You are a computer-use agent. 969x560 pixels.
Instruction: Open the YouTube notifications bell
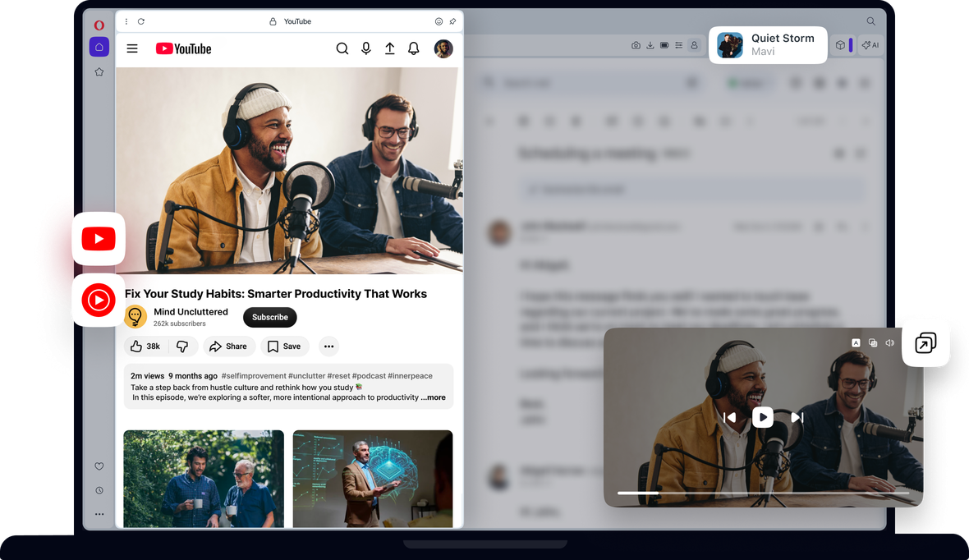click(x=414, y=48)
